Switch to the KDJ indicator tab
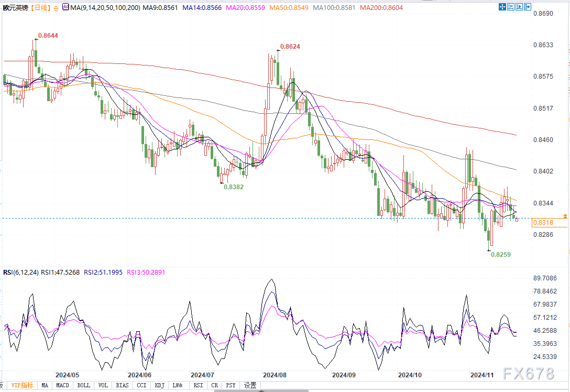570x392 pixels. [159, 385]
